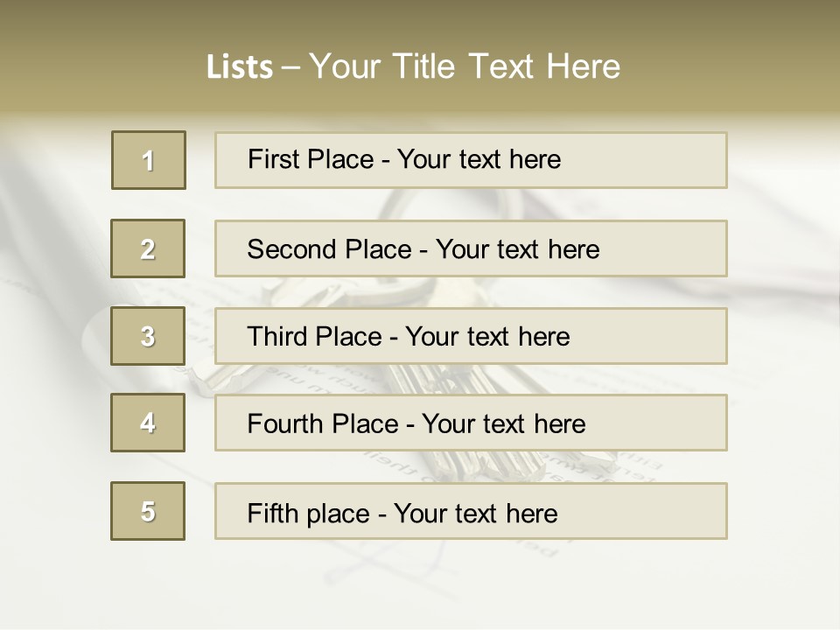Click 'Your Title Text Here' in header
840x630 pixels.
[465, 66]
